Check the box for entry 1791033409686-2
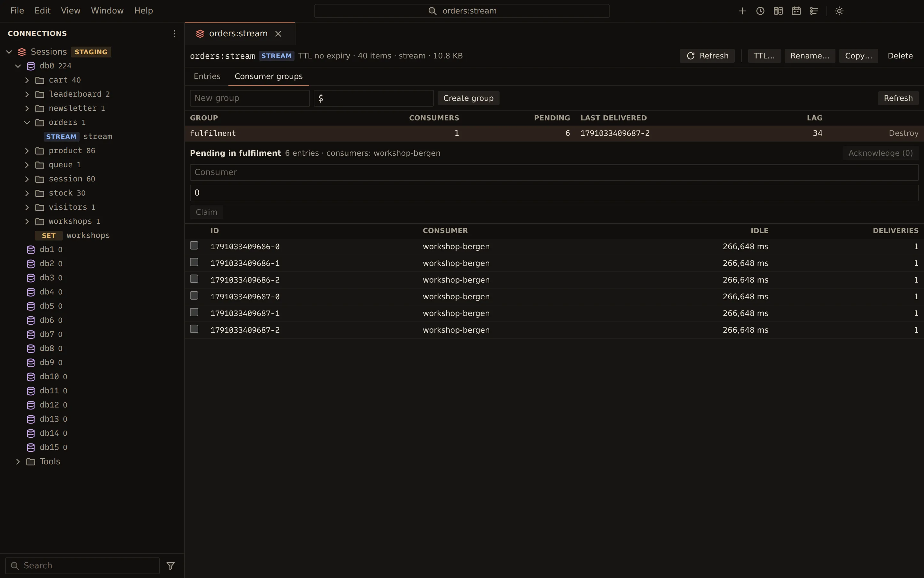This screenshot has height=578, width=924. point(194,279)
